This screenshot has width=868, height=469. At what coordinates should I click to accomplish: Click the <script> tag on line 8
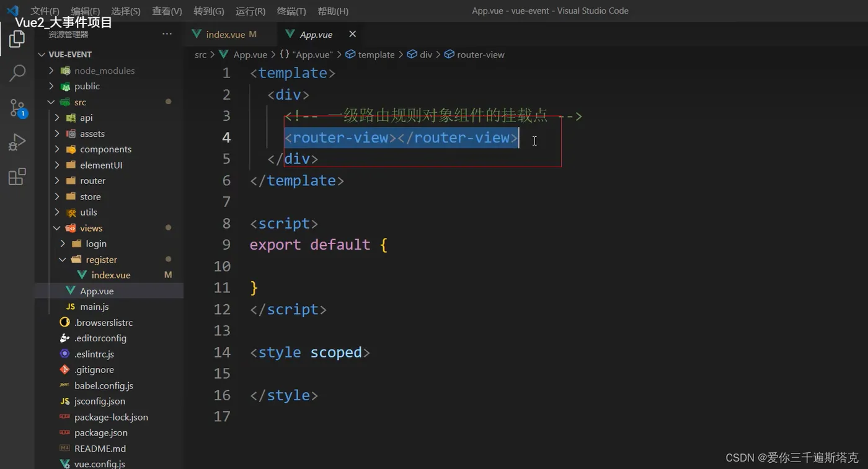(x=284, y=223)
